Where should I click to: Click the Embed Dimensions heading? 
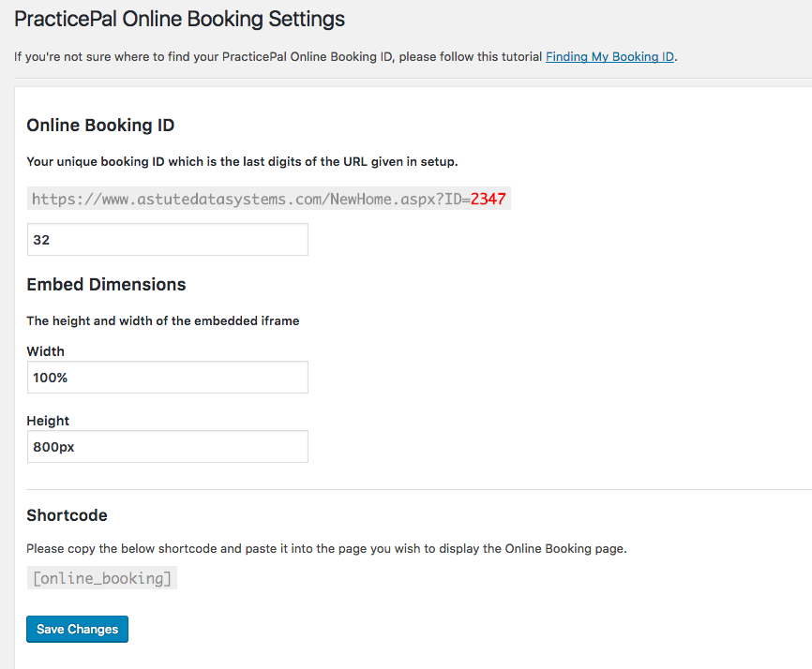[106, 285]
